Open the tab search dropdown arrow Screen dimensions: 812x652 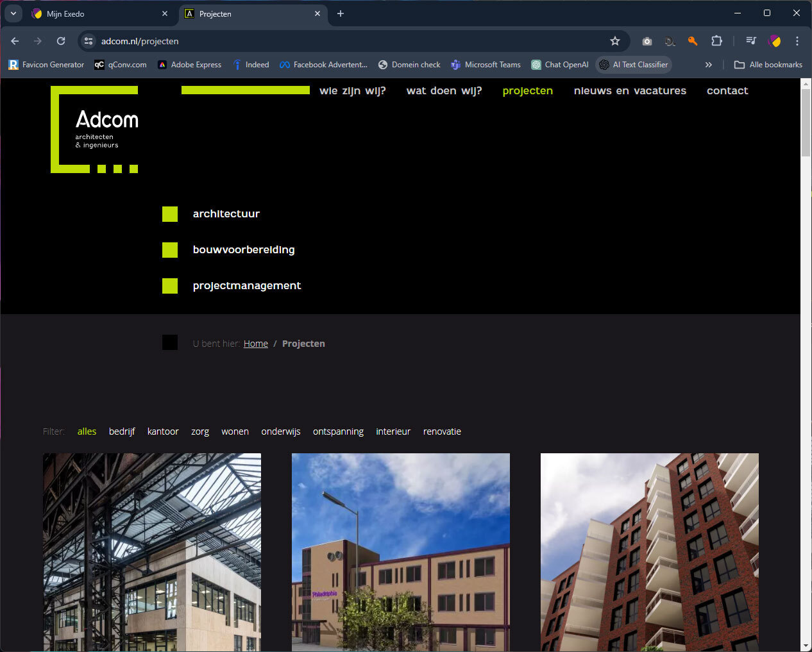(13, 13)
